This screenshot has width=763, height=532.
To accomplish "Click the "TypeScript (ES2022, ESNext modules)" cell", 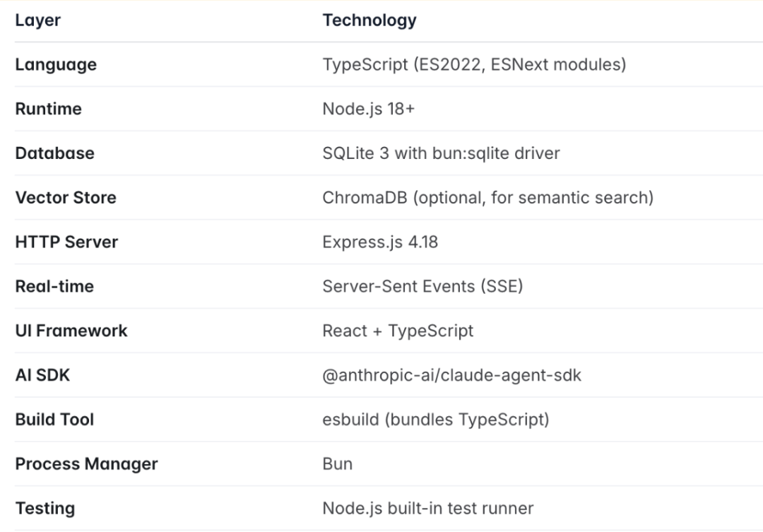I will pos(474,65).
